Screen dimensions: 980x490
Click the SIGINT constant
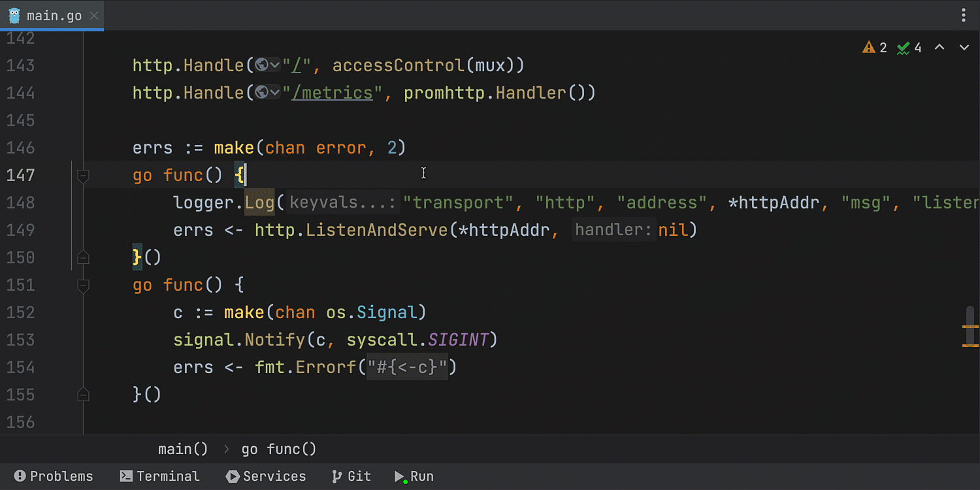pos(458,340)
